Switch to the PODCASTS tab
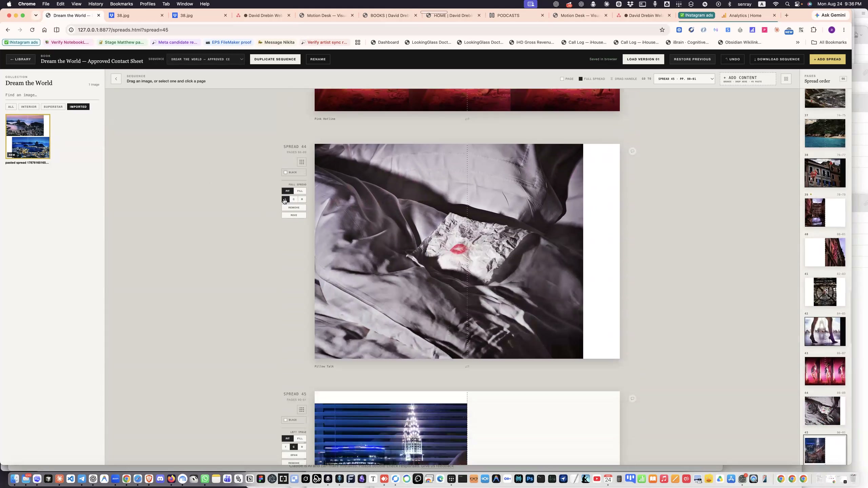This screenshot has width=868, height=488. point(517,15)
